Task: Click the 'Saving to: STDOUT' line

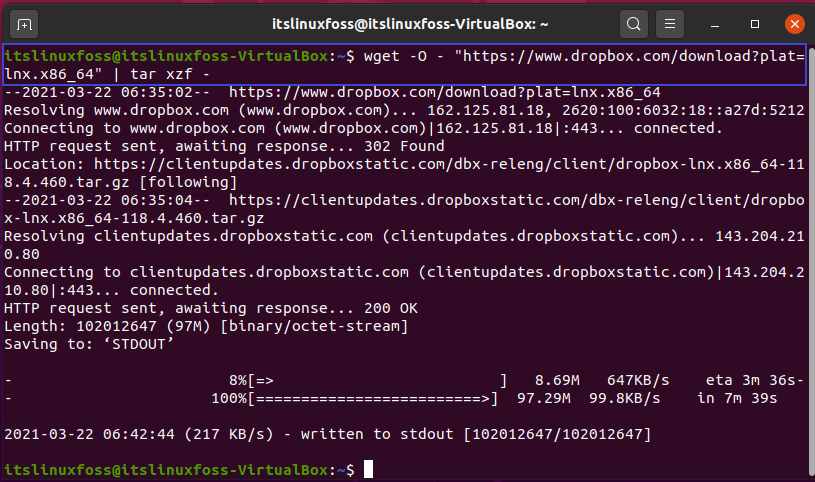Action: tap(89, 344)
